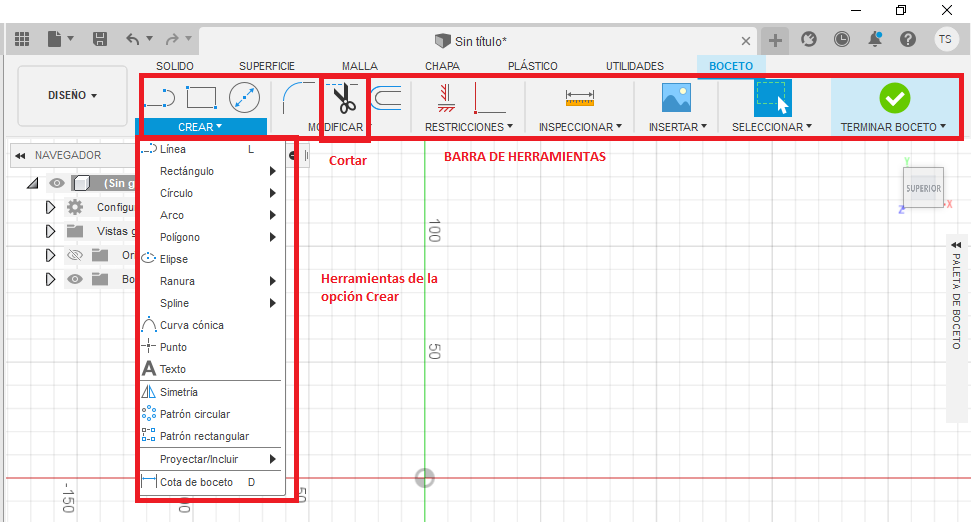971x522 pixels.
Task: Open the DISEÑO workspace dropdown
Action: [x=72, y=95]
